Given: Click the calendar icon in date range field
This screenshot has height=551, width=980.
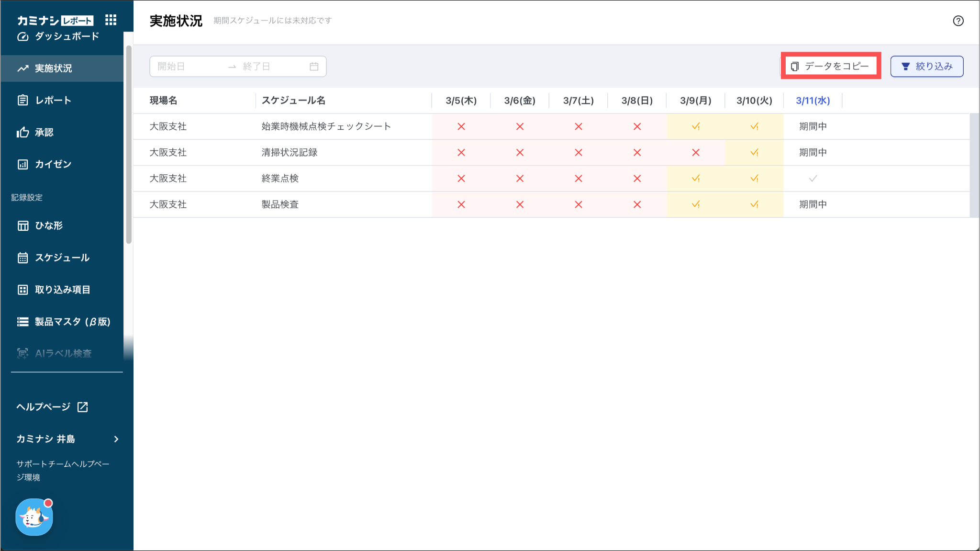Looking at the screenshot, I should pyautogui.click(x=314, y=67).
